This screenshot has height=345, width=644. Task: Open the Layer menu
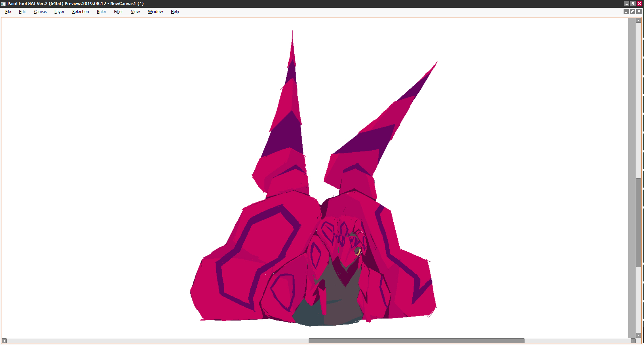(59, 12)
